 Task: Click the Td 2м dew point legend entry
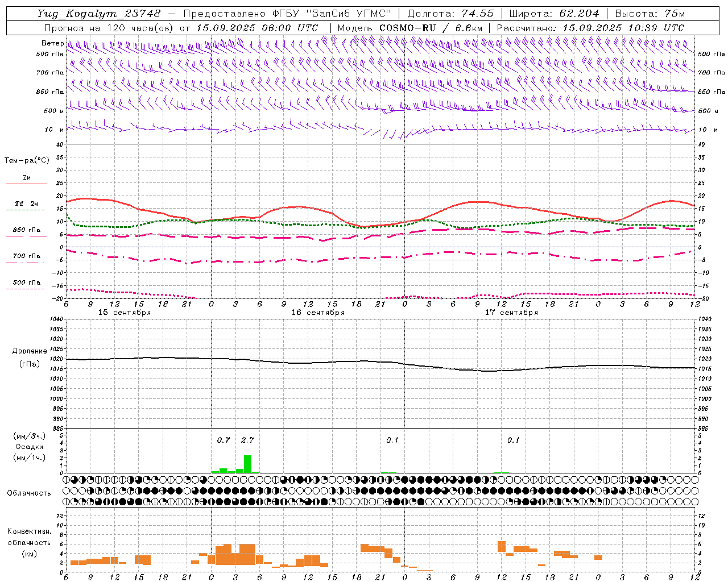click(27, 203)
